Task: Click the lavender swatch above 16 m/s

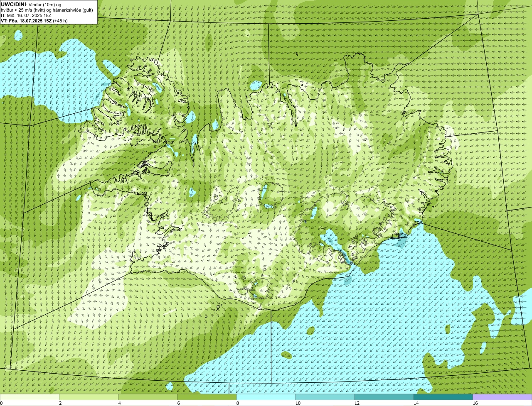Action: click(x=502, y=397)
